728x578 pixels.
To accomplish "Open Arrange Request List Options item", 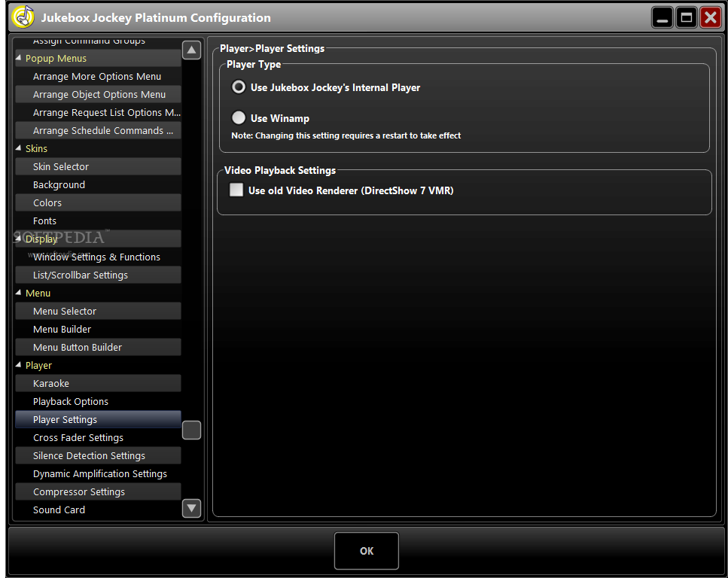I will pos(98,112).
